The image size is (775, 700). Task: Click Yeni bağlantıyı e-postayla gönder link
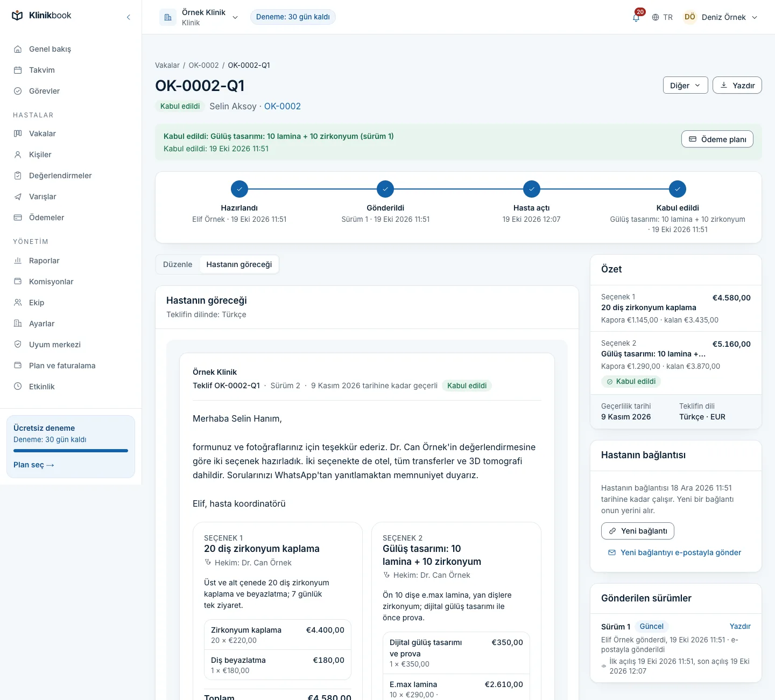click(x=674, y=552)
